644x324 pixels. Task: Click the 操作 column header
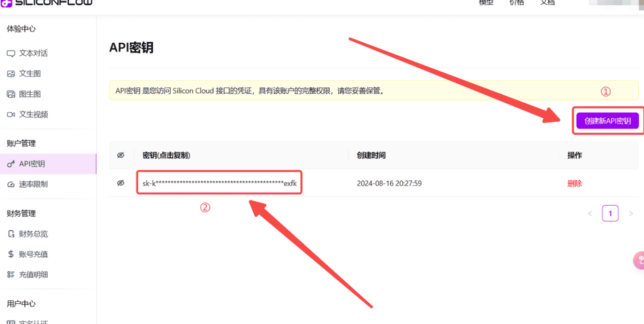tap(575, 155)
